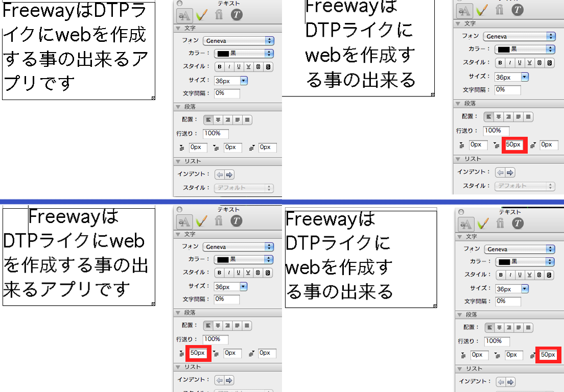Toggle left alignment in lower-left panel
Viewport: 564px width, 392px height.
click(x=208, y=326)
